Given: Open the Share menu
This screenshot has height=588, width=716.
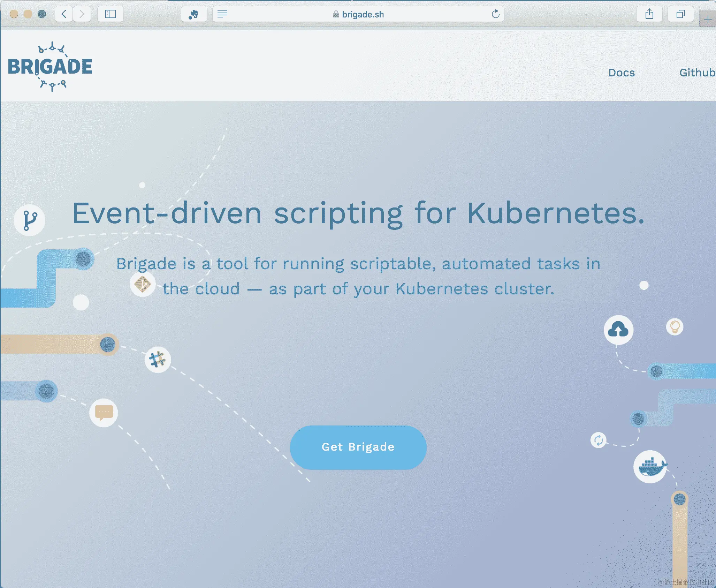Looking at the screenshot, I should (x=649, y=14).
